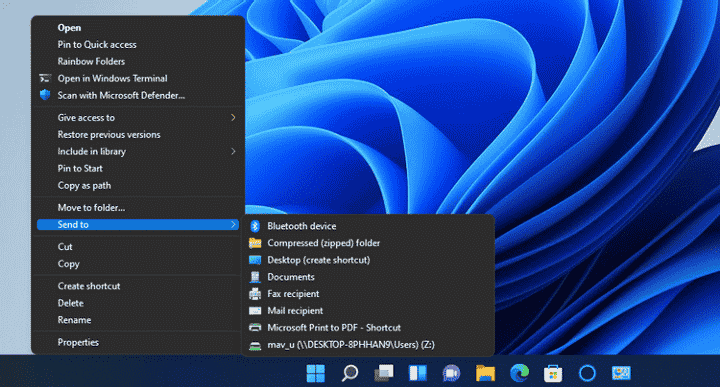This screenshot has width=720, height=387.
Task: Select the highlighted Send to item
Action: [138, 224]
